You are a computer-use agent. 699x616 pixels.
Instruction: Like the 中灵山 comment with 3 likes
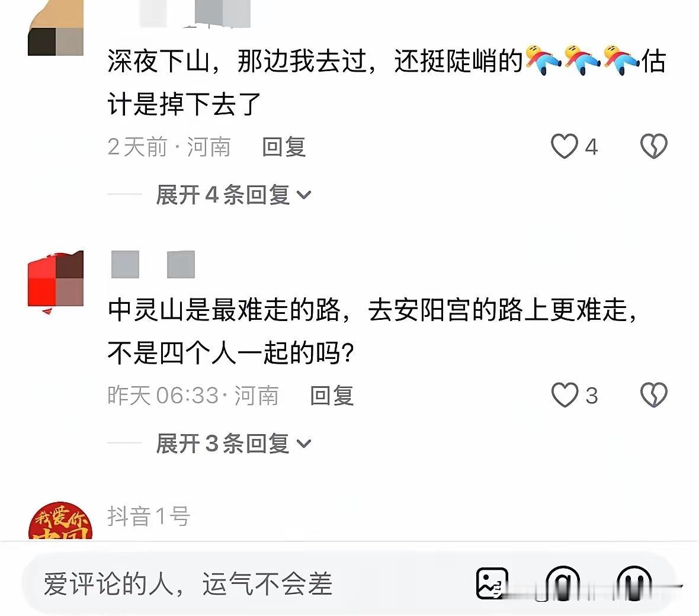coord(565,395)
